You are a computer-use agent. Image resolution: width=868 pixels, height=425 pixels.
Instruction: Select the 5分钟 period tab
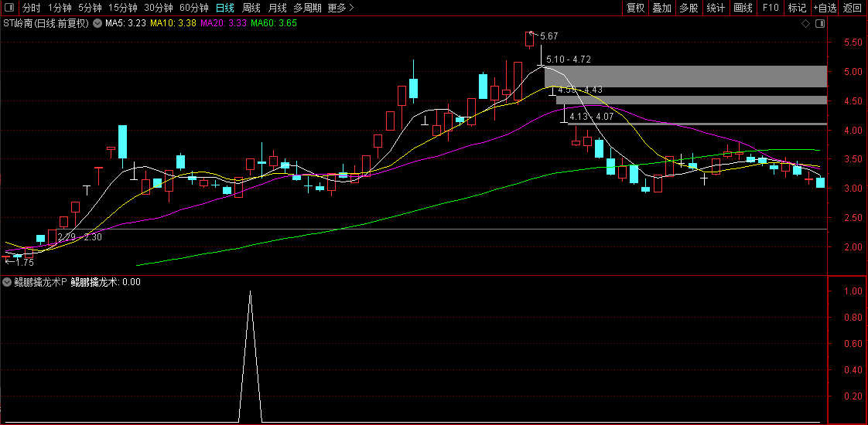90,8
